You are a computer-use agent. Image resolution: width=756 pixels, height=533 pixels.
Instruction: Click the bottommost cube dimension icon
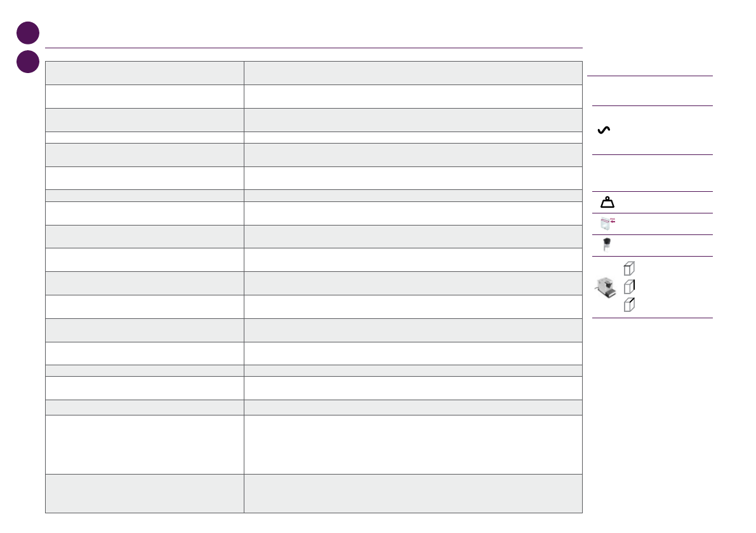pyautogui.click(x=629, y=305)
